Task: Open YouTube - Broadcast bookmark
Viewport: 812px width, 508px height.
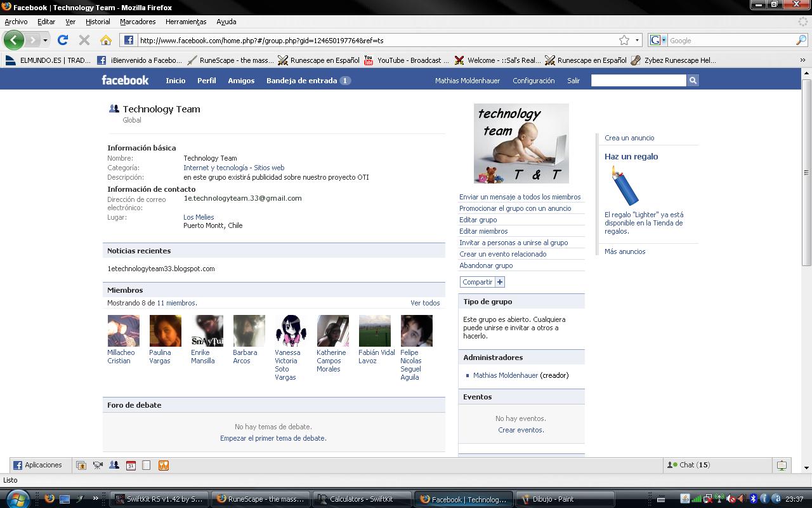Action: click(x=407, y=60)
